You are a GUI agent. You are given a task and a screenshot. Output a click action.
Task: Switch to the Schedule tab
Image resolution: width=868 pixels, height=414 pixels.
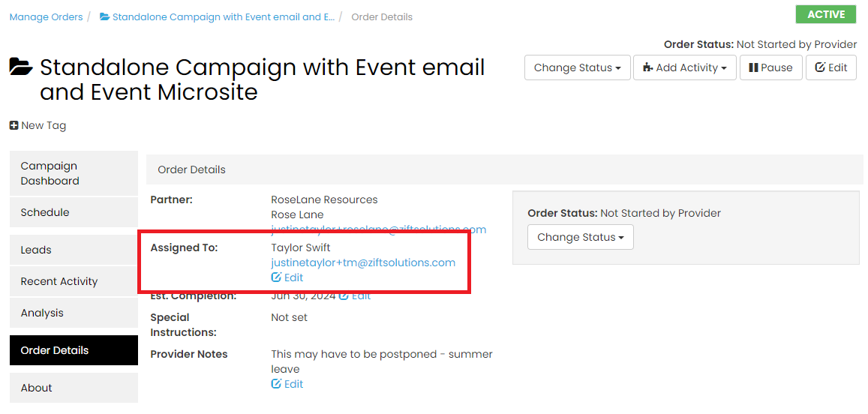[74, 212]
